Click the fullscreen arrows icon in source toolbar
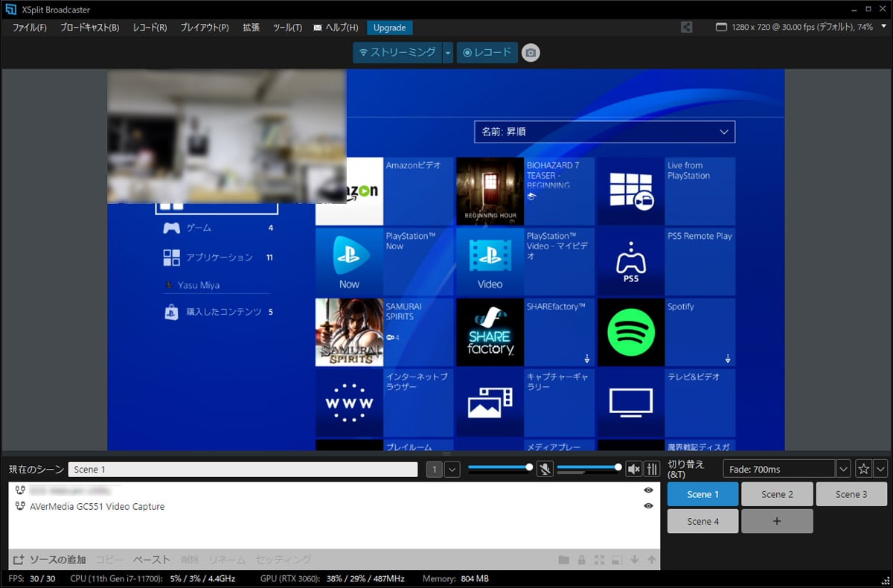The height and width of the screenshot is (588, 893). [x=599, y=560]
